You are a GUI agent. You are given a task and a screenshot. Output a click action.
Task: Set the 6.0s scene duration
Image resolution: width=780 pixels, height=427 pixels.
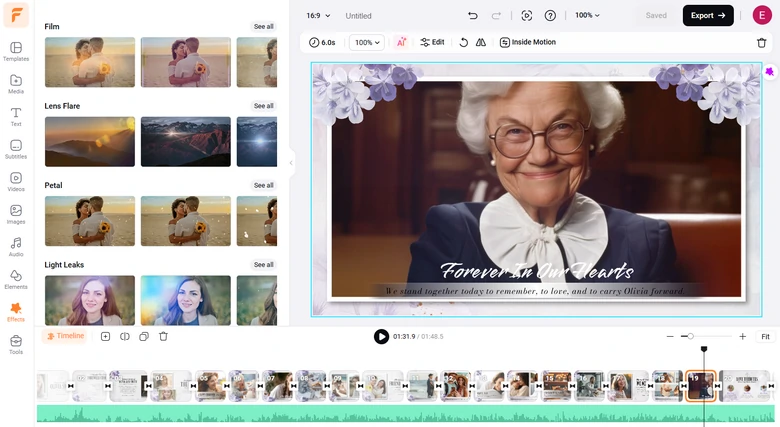[322, 43]
